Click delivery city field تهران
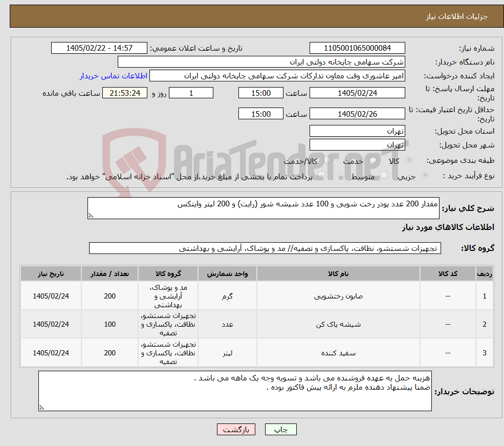The height and width of the screenshot is (446, 504). pos(357,145)
